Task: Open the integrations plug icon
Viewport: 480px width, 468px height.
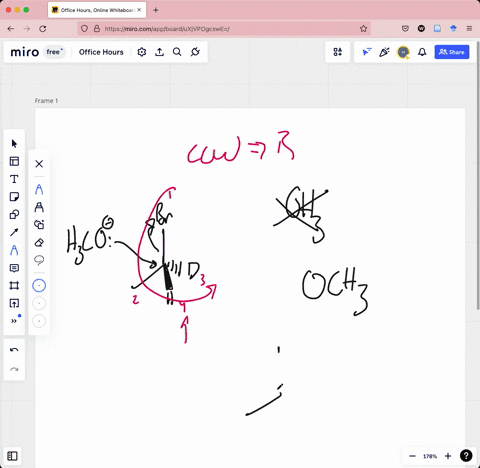Action: click(x=195, y=52)
